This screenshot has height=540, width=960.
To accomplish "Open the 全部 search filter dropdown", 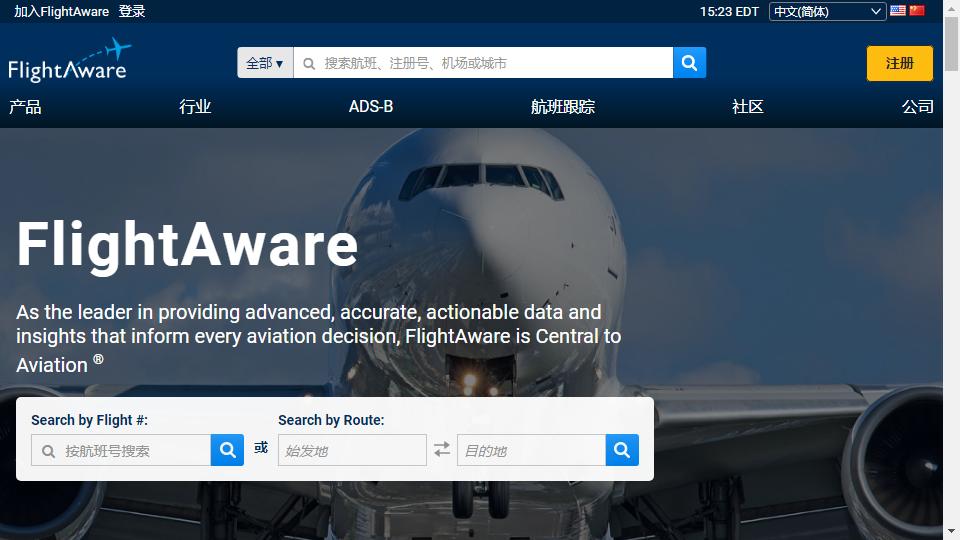I will coord(265,62).
